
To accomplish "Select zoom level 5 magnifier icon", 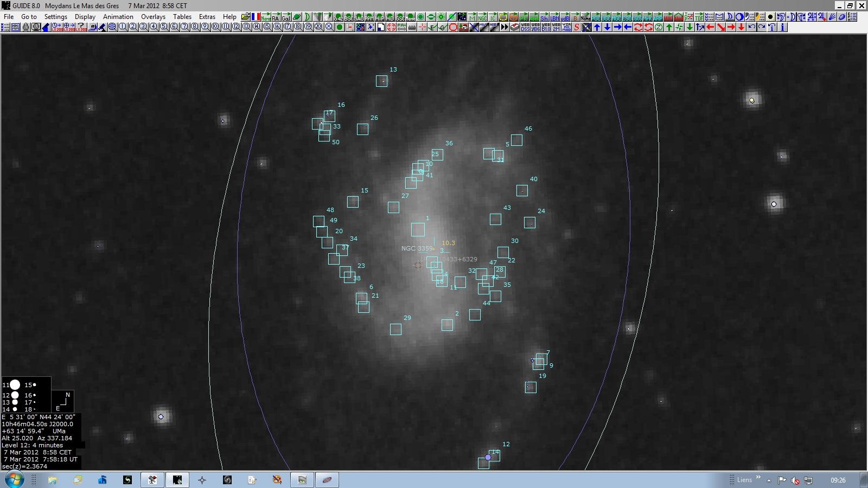I will point(164,27).
